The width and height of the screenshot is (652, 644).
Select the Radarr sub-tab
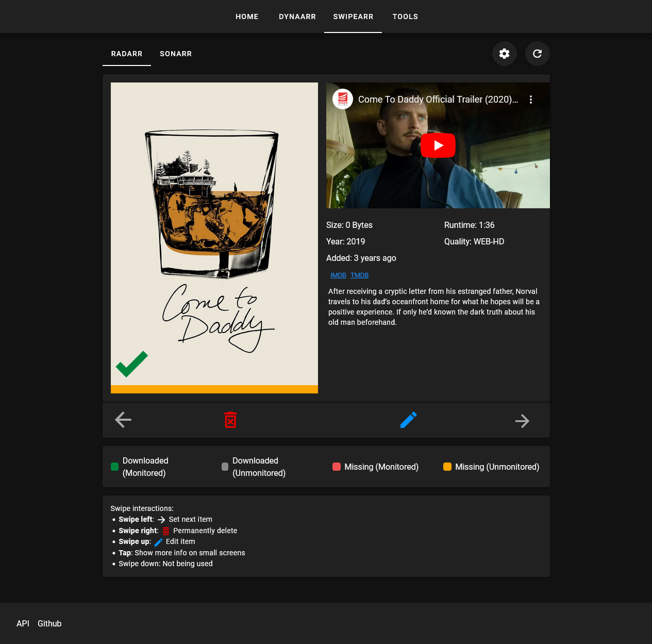point(127,54)
